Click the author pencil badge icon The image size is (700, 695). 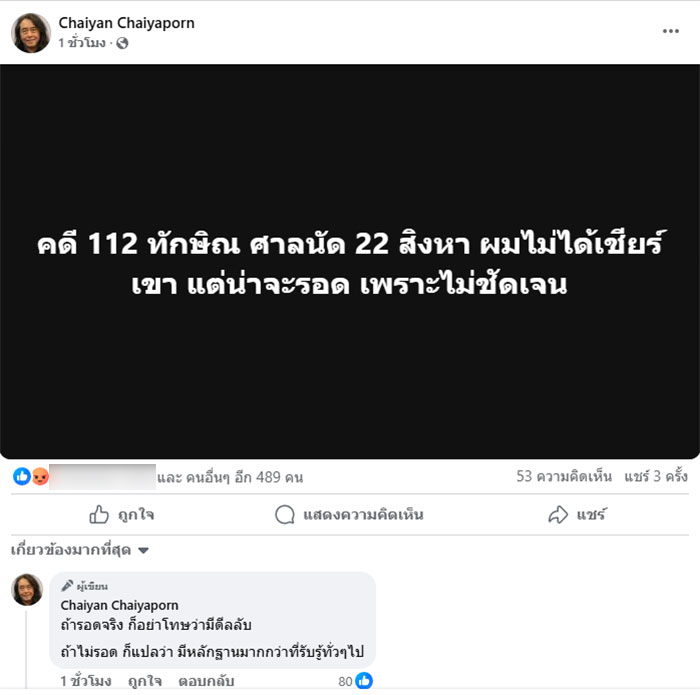(67, 585)
